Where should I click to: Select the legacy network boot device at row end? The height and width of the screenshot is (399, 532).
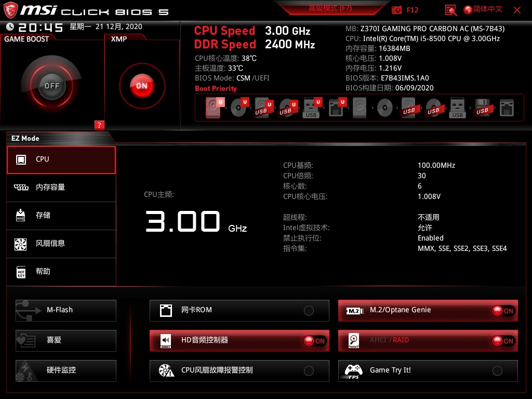click(507, 108)
